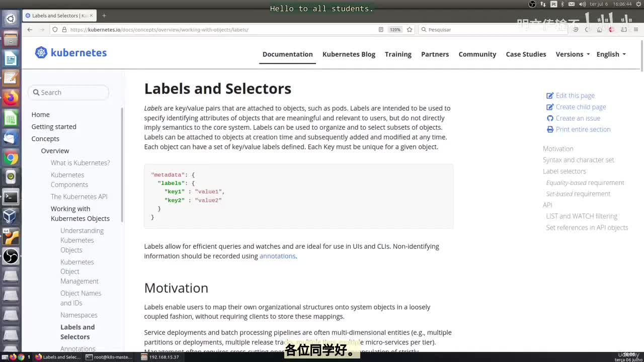
Task: Open the Partners nav item
Action: tap(435, 54)
